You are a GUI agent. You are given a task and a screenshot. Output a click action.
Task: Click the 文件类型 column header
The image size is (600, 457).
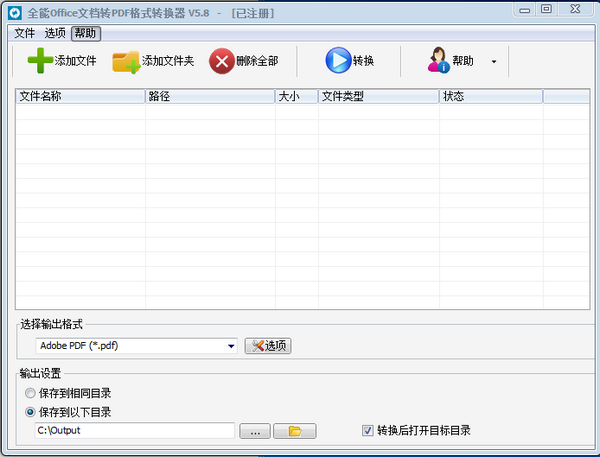pyautogui.click(x=378, y=96)
